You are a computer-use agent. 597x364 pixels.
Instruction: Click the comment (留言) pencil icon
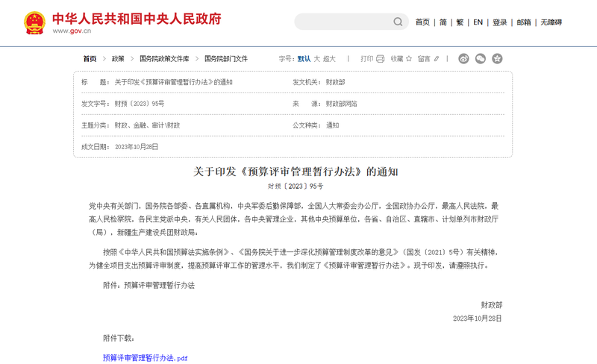coord(437,59)
